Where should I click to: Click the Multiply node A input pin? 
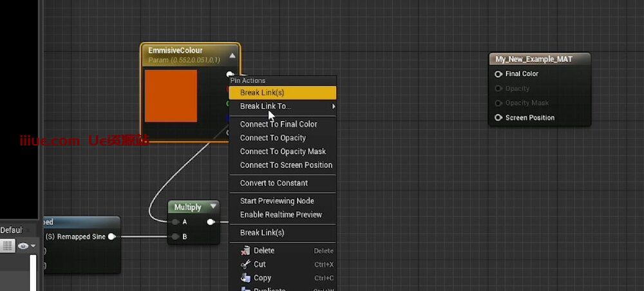pyautogui.click(x=175, y=222)
